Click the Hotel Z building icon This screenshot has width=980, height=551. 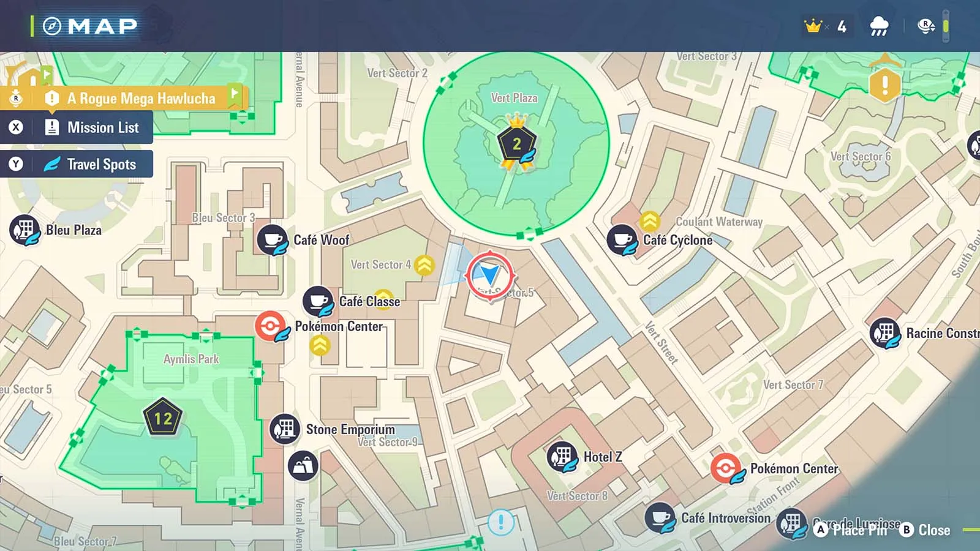pyautogui.click(x=561, y=457)
